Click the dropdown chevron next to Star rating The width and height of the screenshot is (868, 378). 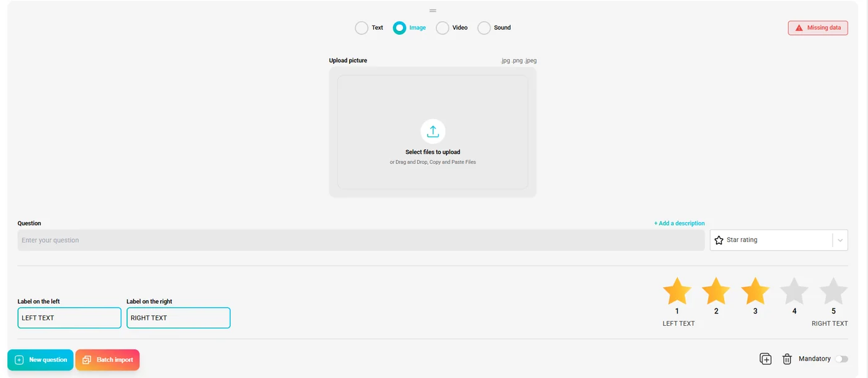click(841, 240)
